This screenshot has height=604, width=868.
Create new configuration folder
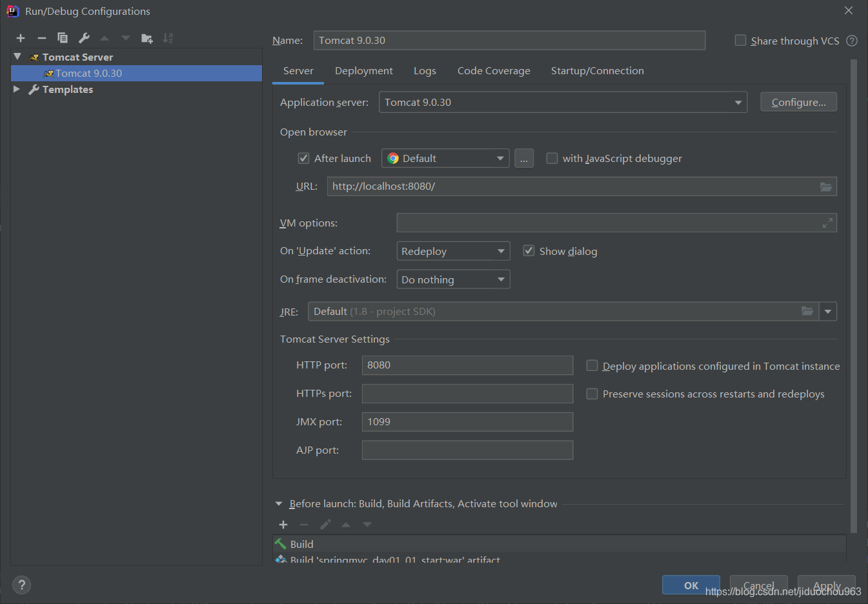tap(147, 38)
